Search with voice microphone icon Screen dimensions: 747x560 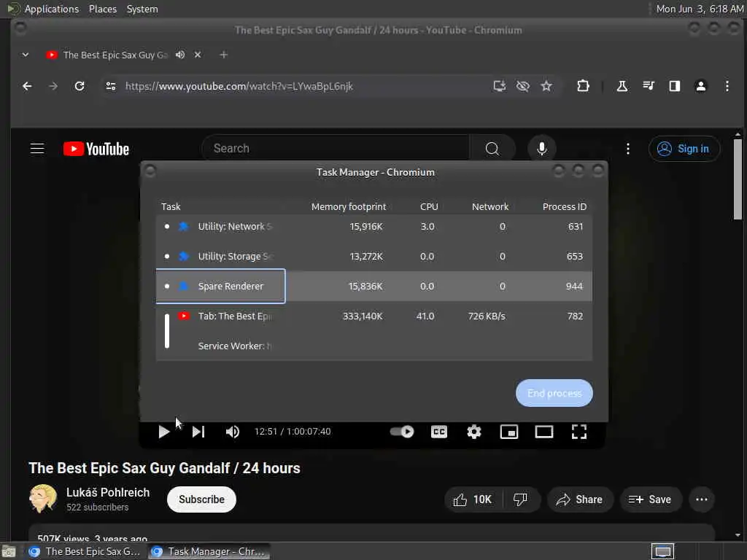[542, 149]
